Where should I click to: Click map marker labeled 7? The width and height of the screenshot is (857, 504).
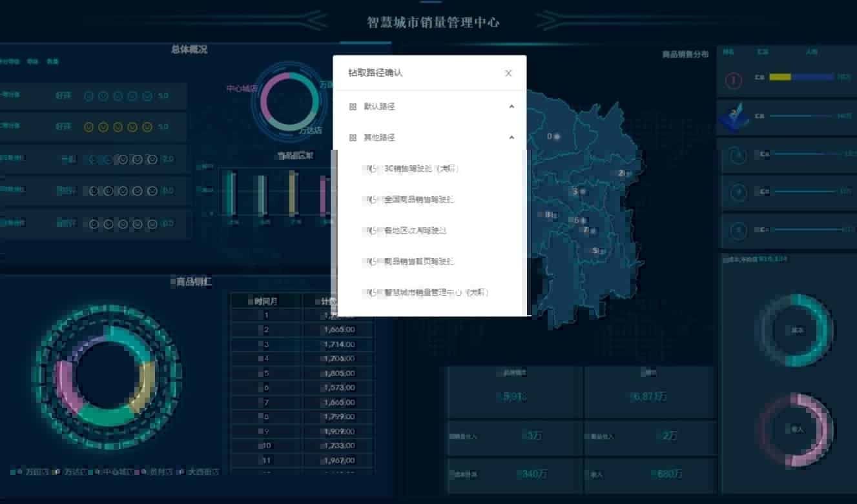coord(588,230)
